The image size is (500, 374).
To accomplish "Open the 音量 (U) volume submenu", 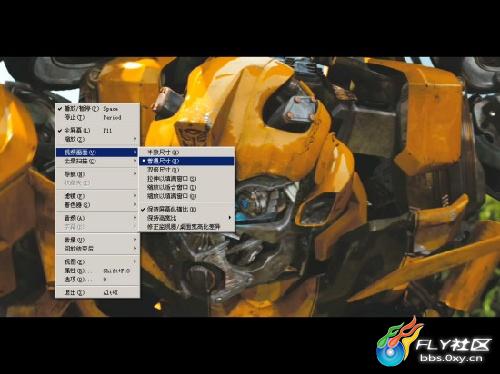I will click(x=97, y=240).
